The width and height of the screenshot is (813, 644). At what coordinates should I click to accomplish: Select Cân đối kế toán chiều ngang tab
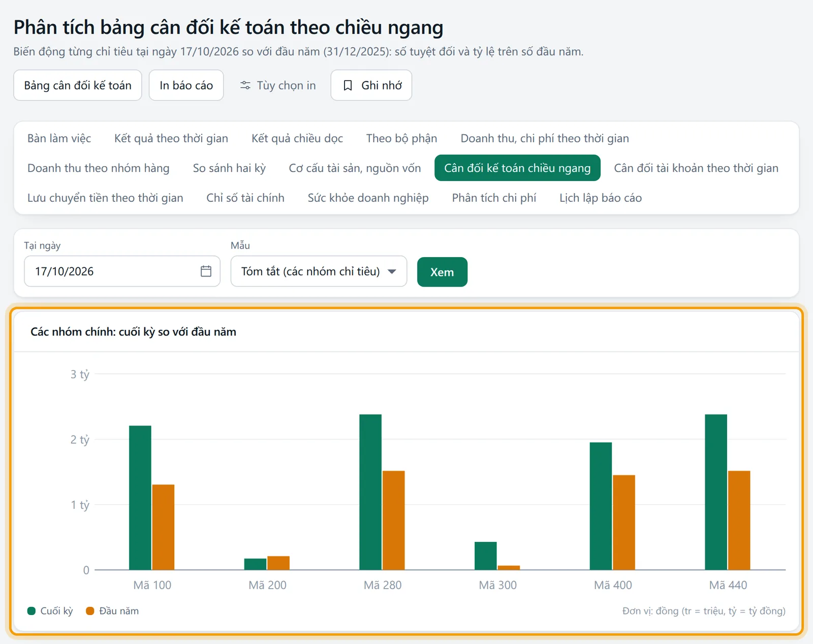517,168
